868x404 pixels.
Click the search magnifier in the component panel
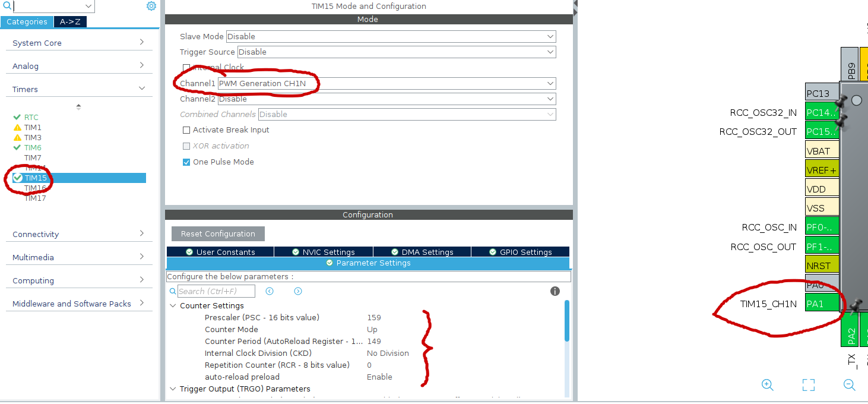pyautogui.click(x=7, y=6)
